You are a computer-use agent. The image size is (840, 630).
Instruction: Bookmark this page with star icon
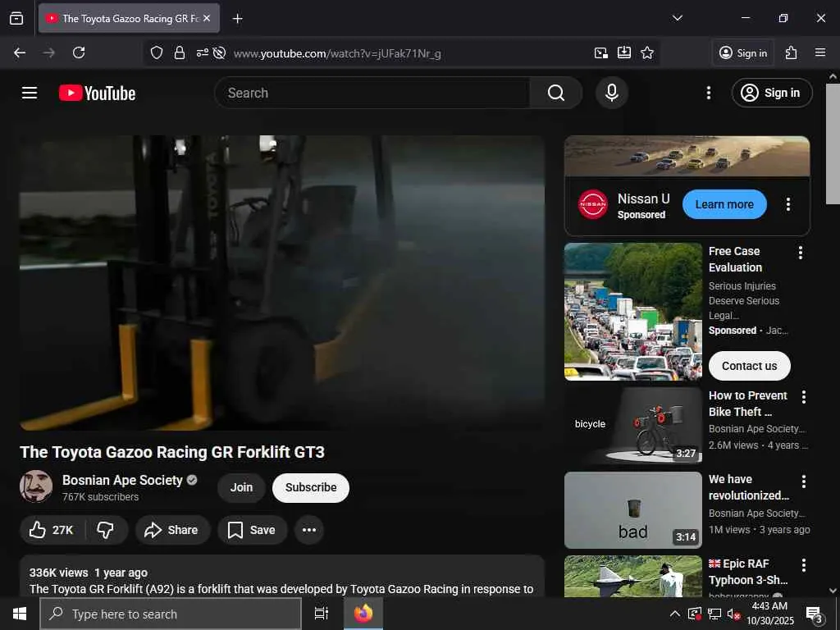point(647,52)
